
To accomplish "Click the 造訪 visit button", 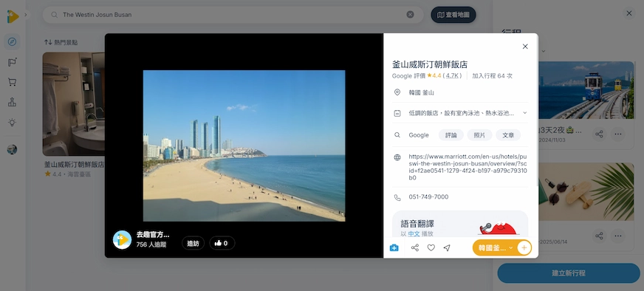I will coord(193,243).
